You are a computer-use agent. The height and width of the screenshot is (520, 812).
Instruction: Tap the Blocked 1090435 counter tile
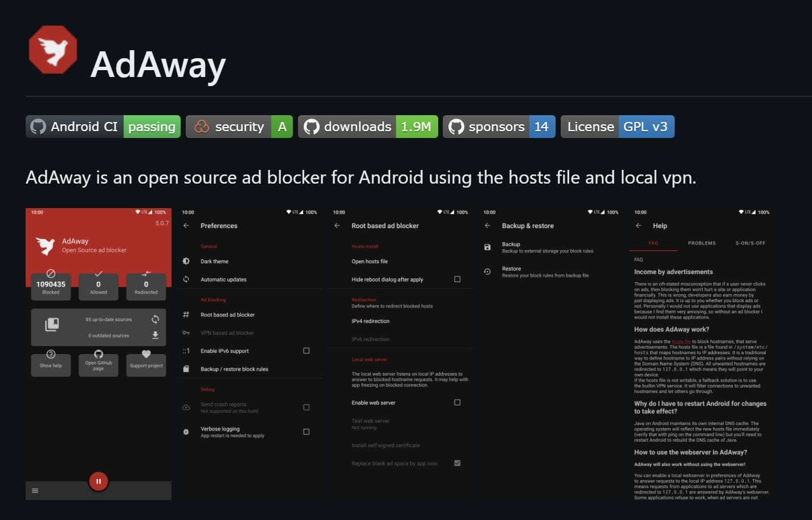pos(51,285)
